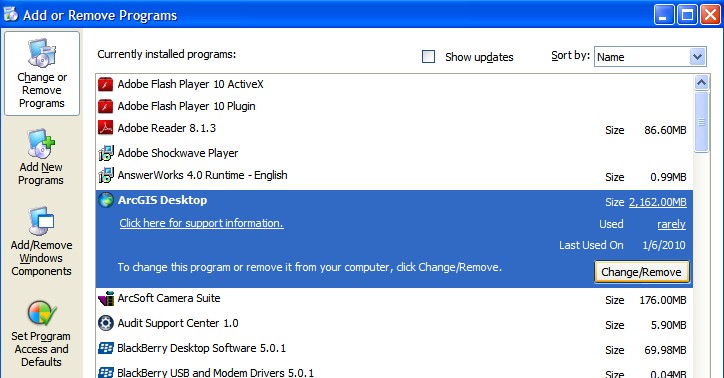Click the rarely used frequency link
Screen dimensions: 724x378
point(671,224)
